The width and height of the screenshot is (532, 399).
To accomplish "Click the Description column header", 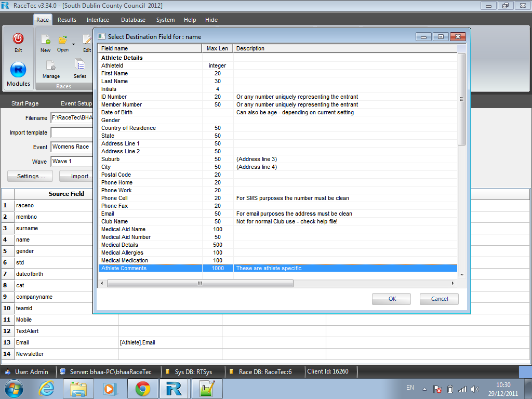I will (345, 48).
